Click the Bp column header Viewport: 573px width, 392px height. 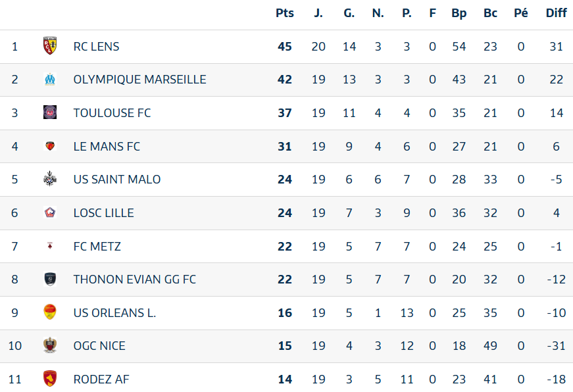click(459, 13)
